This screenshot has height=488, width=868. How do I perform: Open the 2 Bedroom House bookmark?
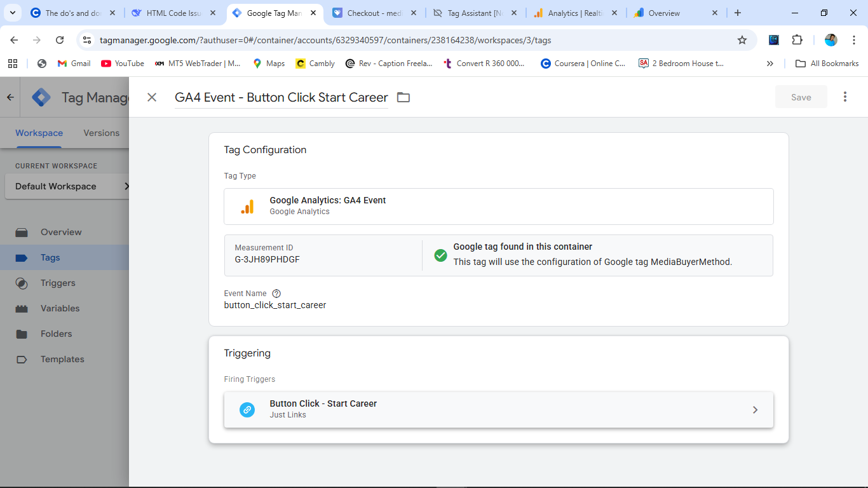pyautogui.click(x=681, y=64)
